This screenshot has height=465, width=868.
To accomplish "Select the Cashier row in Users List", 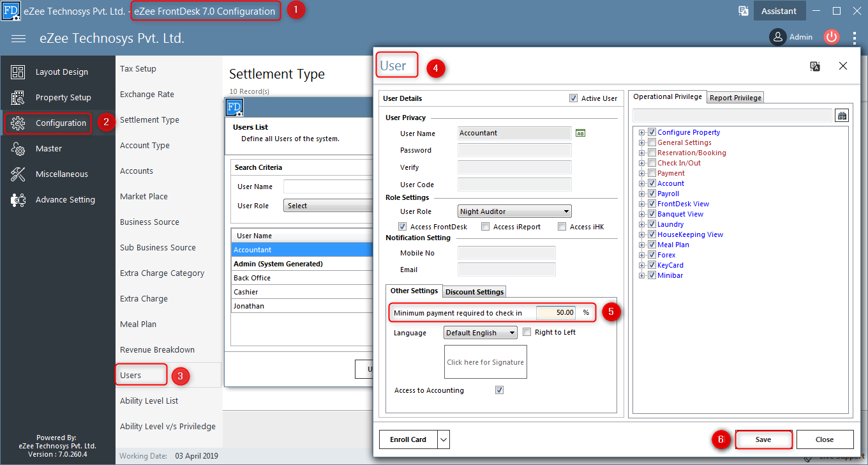I will (302, 292).
